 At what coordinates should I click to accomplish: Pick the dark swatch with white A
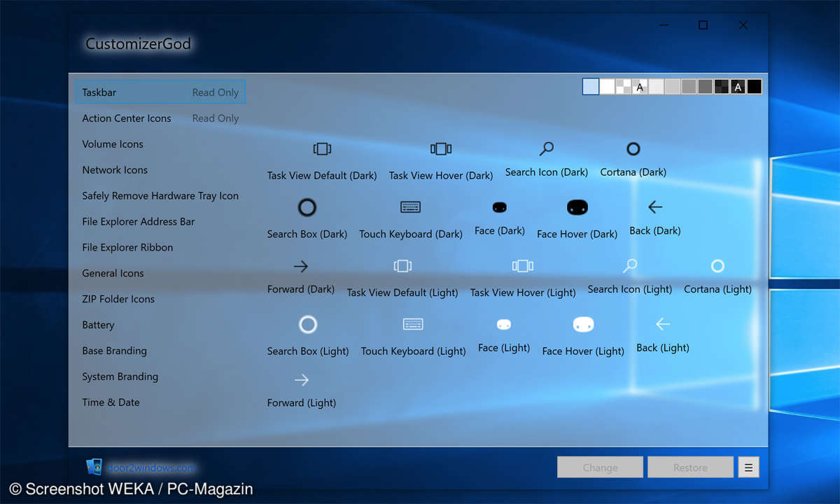coord(738,87)
